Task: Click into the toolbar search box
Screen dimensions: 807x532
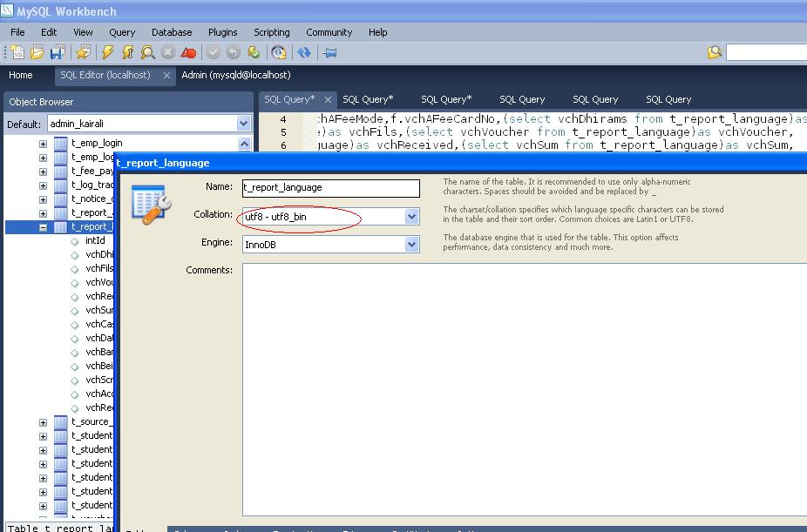Action: click(766, 52)
